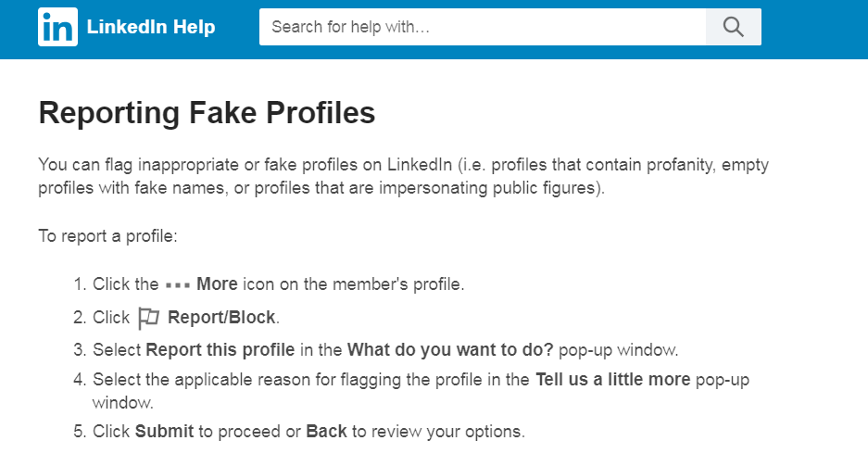This screenshot has width=868, height=466.
Task: Click the bold word "Submit" in step 5
Action: tap(165, 432)
